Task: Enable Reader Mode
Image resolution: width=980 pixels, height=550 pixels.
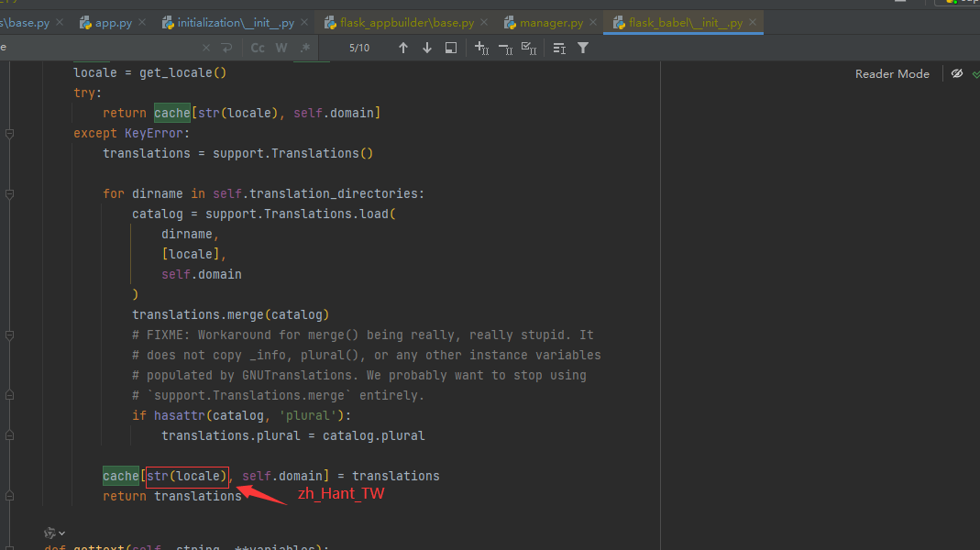Action: click(892, 73)
